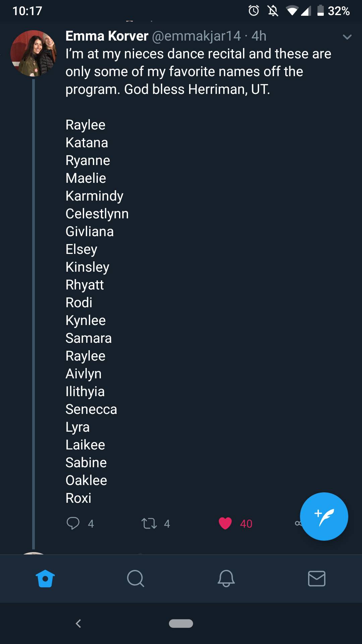Screen dimensions: 362x644
Task: Switch to the Messages tab
Action: pyautogui.click(x=317, y=579)
